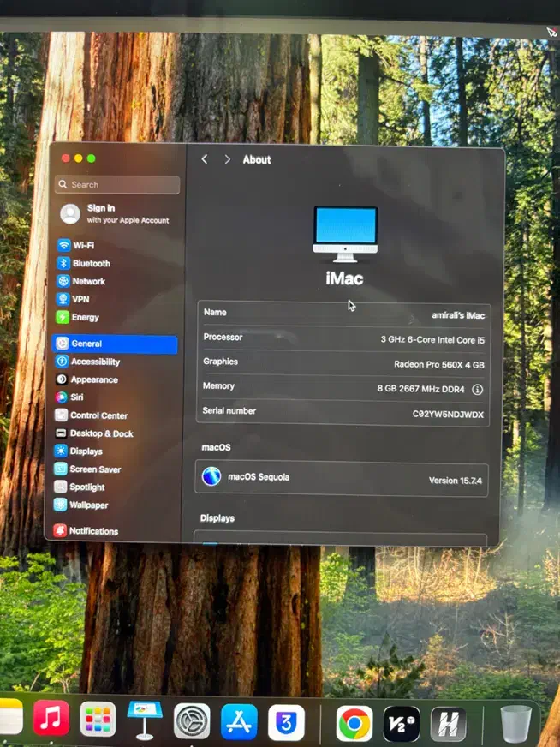Open Screen Saver settings
The image size is (560, 747).
coord(87,469)
